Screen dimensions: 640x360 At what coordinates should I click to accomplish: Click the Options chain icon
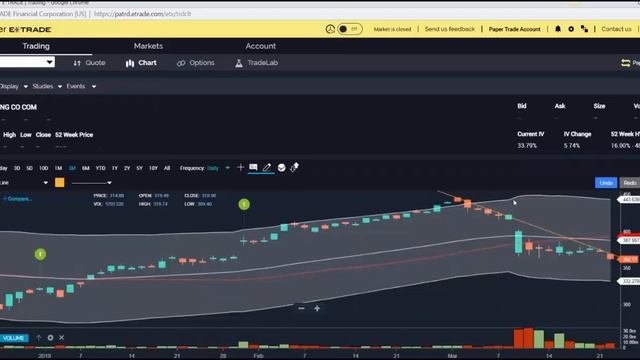(181, 63)
